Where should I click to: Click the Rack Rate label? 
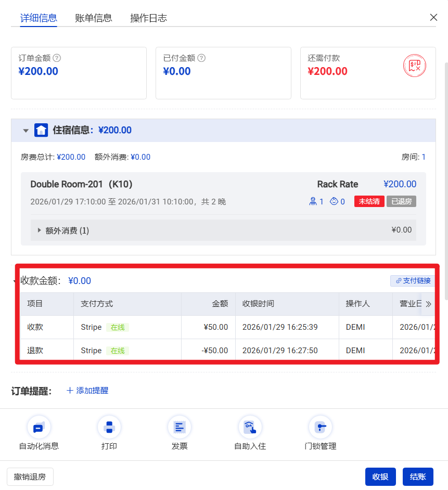(338, 184)
